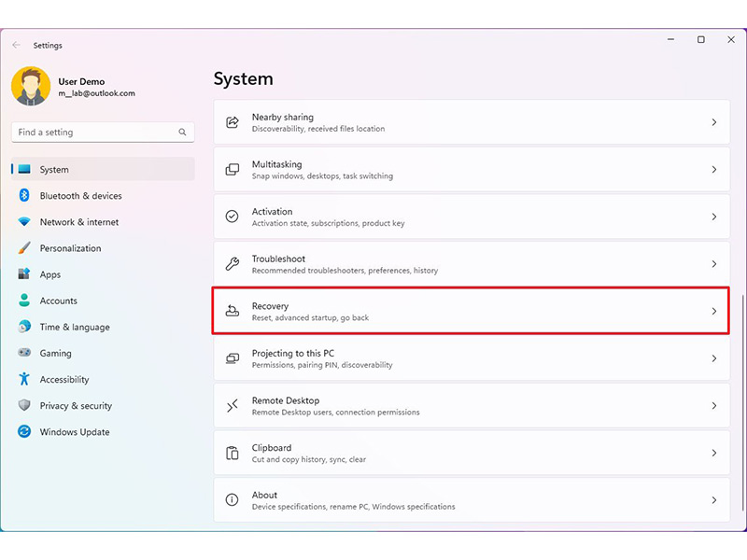Open Activation using its right chevron
Viewport: 747px width, 560px height.
(714, 217)
